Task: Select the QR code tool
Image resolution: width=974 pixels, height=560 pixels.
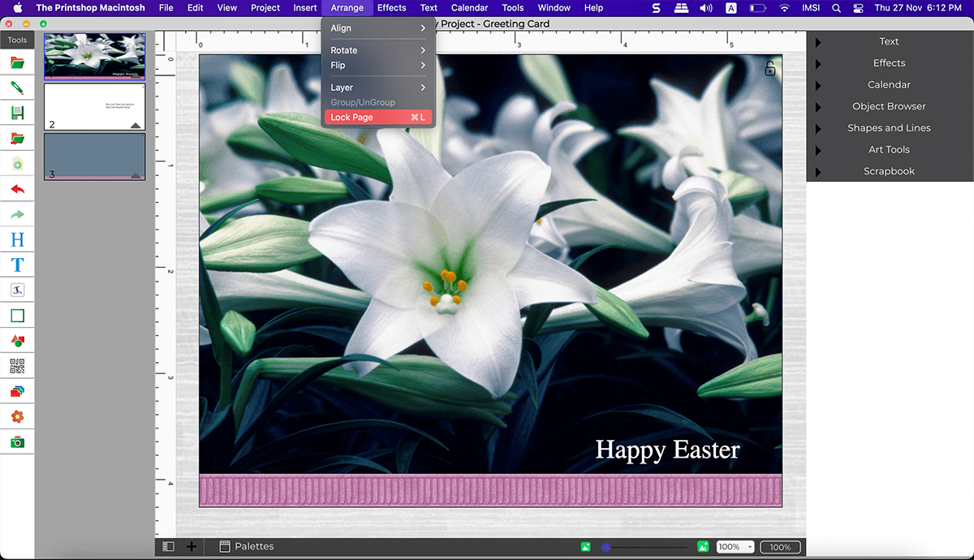Action: tap(17, 366)
